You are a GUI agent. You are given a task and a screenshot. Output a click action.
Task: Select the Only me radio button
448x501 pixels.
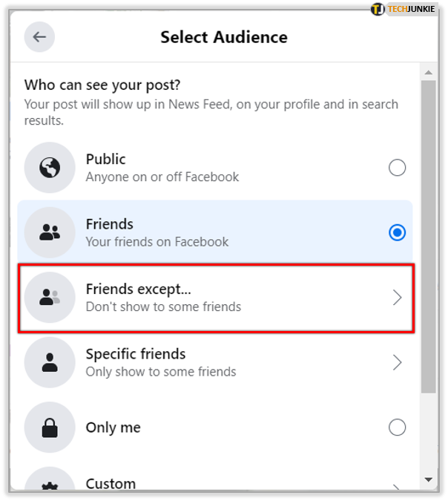tap(398, 428)
